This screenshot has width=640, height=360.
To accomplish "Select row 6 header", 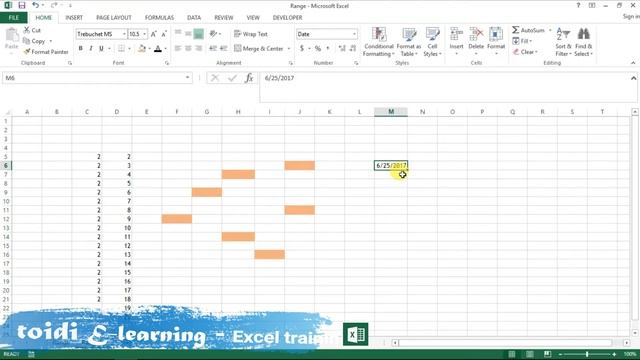I will (6, 166).
